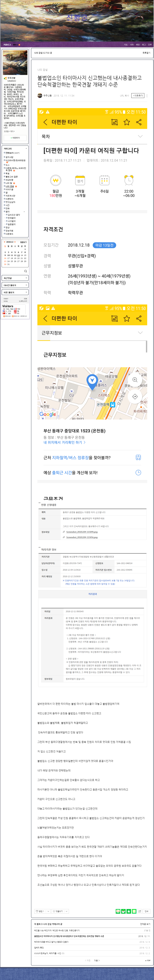This screenshot has width=154, height=980.
Task: Click the image-save icon above the 목차 row
Action: (115, 122)
